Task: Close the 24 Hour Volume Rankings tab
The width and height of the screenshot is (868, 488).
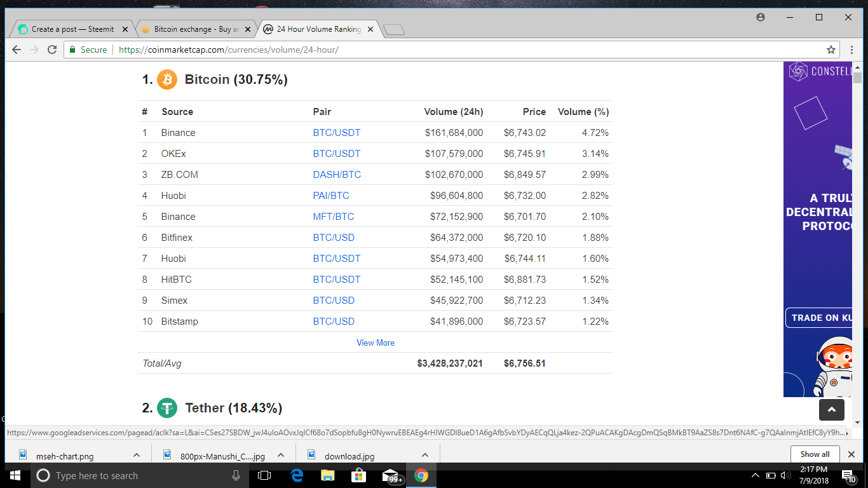Action: (370, 29)
